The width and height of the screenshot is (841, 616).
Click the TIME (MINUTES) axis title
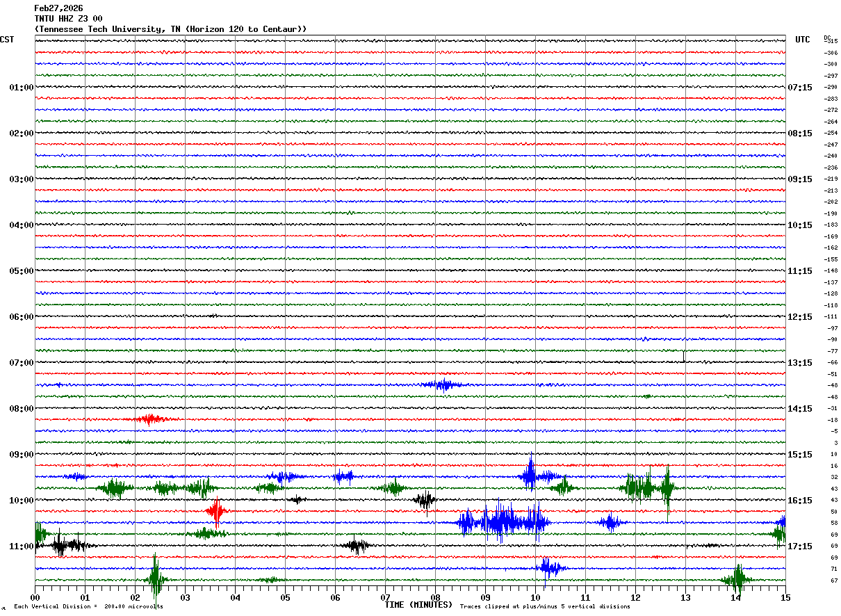point(418,605)
